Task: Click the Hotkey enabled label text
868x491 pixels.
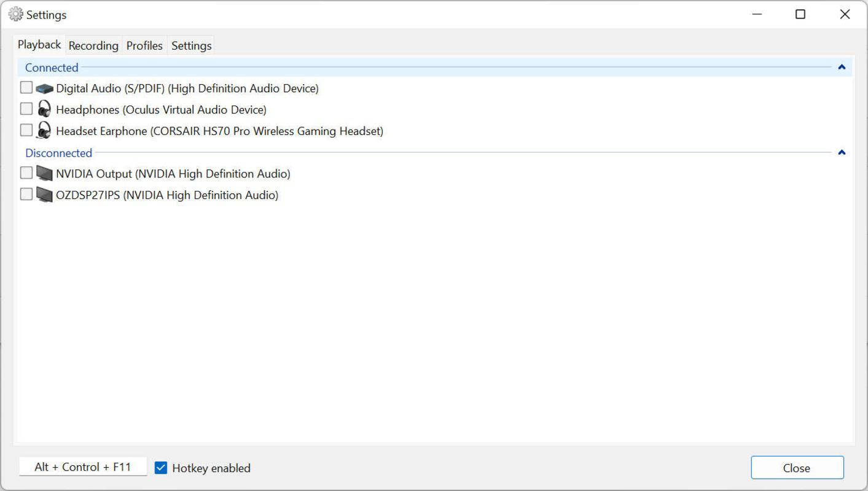Action: tap(211, 468)
